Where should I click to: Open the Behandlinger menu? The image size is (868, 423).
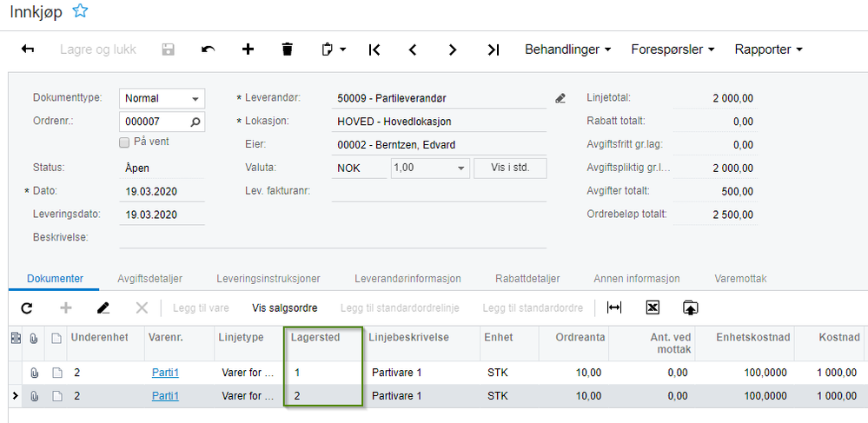coord(568,50)
